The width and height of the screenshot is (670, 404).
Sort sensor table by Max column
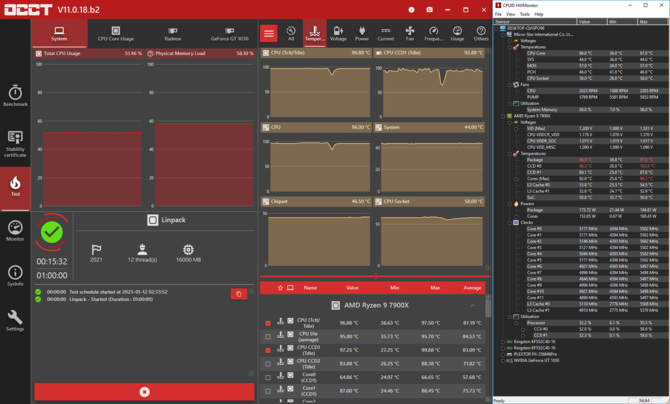tap(435, 288)
